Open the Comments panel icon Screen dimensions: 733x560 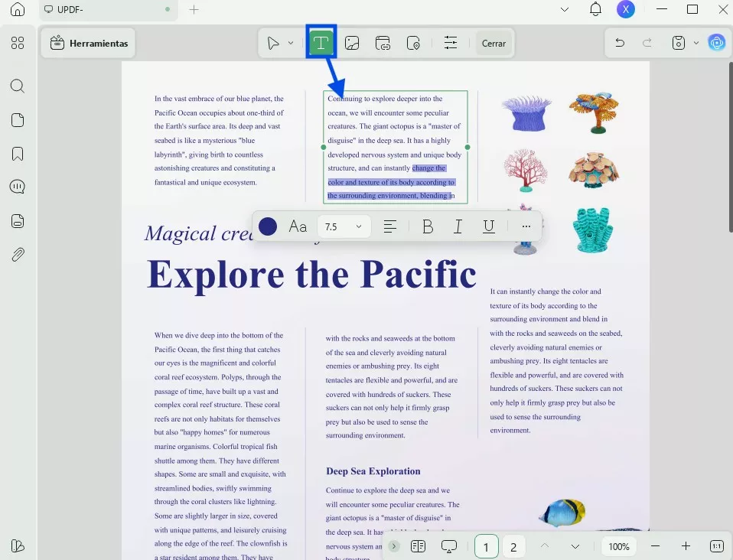(18, 187)
